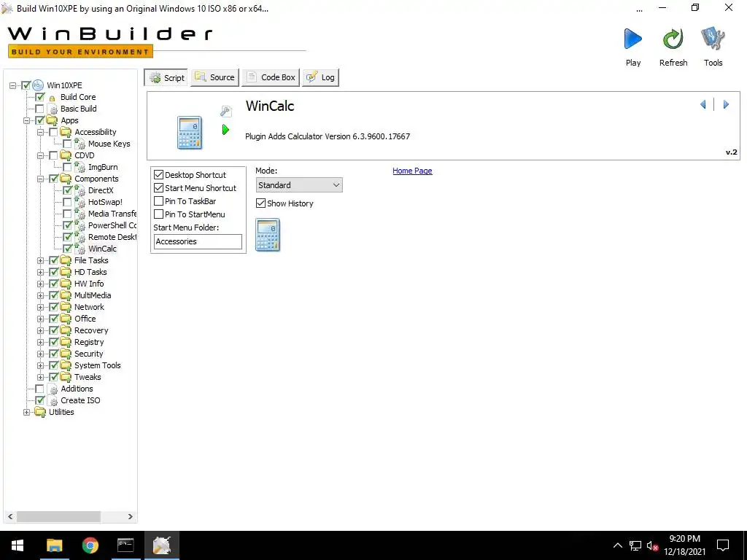Image resolution: width=747 pixels, height=560 pixels.
Task: Expand the Tweaks folder
Action: pyautogui.click(x=41, y=377)
